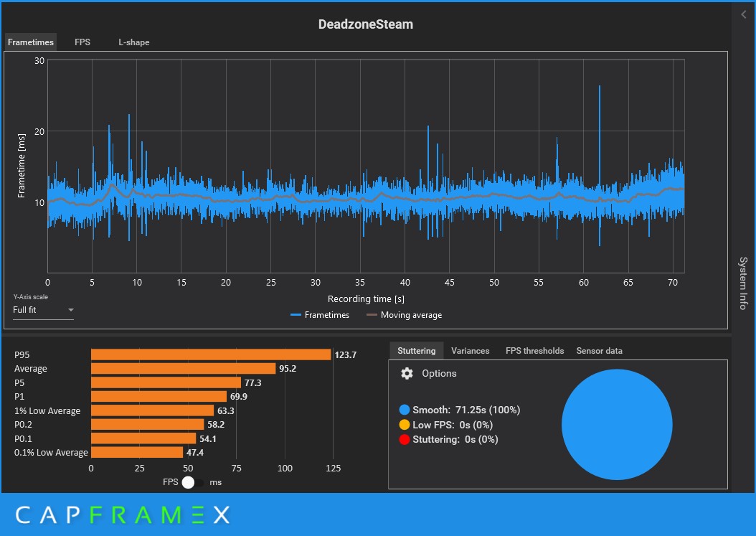Screen dimensions: 756x536
Task: Click the blue stuttering pie chart
Action: coord(617,425)
